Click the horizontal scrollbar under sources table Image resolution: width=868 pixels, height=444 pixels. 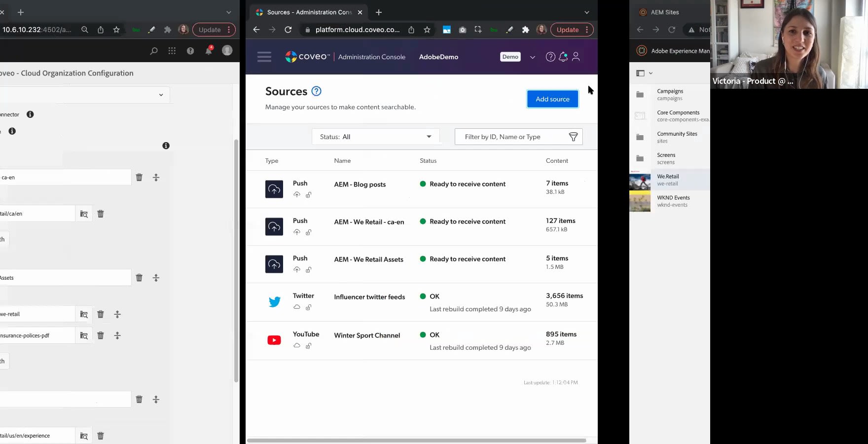click(416, 440)
